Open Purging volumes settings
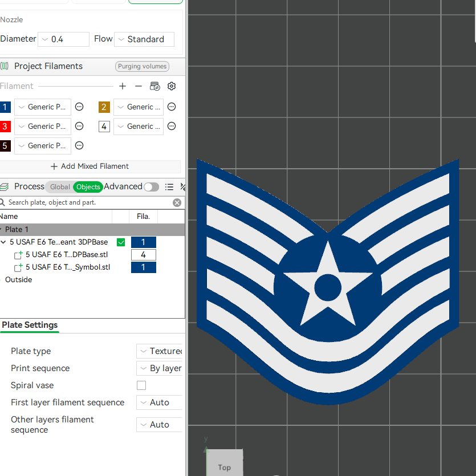The height and width of the screenshot is (476, 476). click(142, 66)
